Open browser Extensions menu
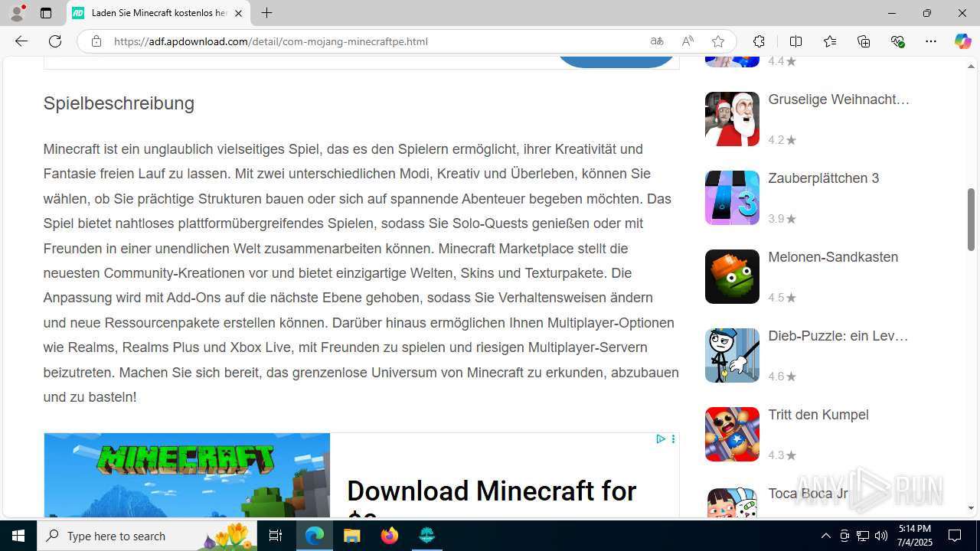The width and height of the screenshot is (980, 551). [759, 41]
